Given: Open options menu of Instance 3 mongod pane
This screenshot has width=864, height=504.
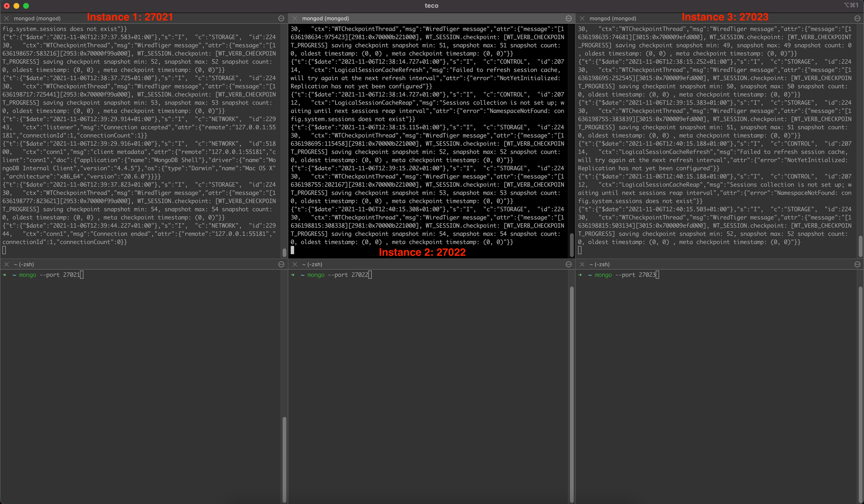Looking at the screenshot, I should click(857, 18).
